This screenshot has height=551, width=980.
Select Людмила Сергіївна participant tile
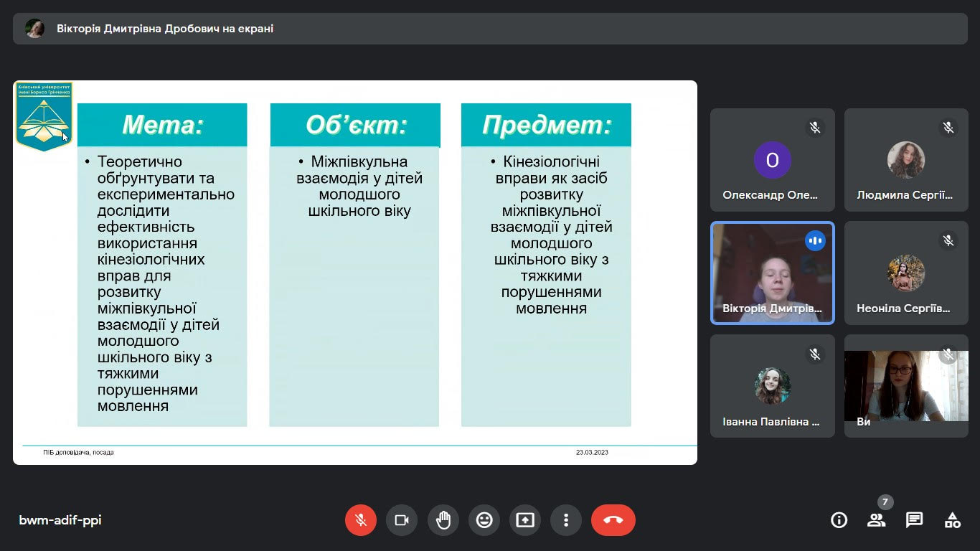coord(906,160)
